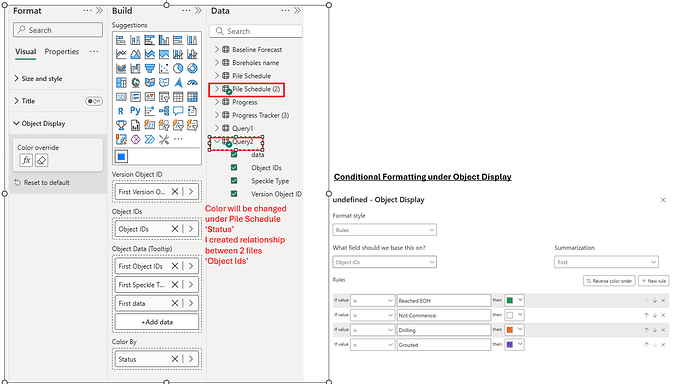The image size is (690, 384).
Task: Open the Summarization dropdown
Action: tap(606, 262)
